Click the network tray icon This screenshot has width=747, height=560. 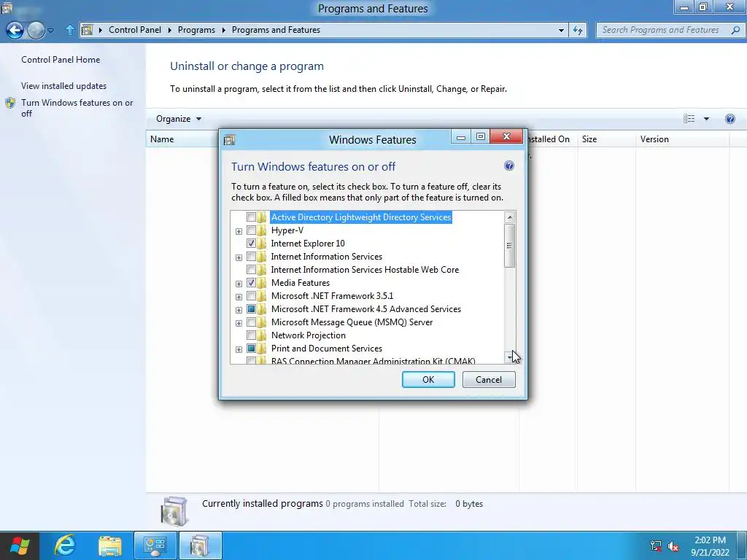coord(656,545)
